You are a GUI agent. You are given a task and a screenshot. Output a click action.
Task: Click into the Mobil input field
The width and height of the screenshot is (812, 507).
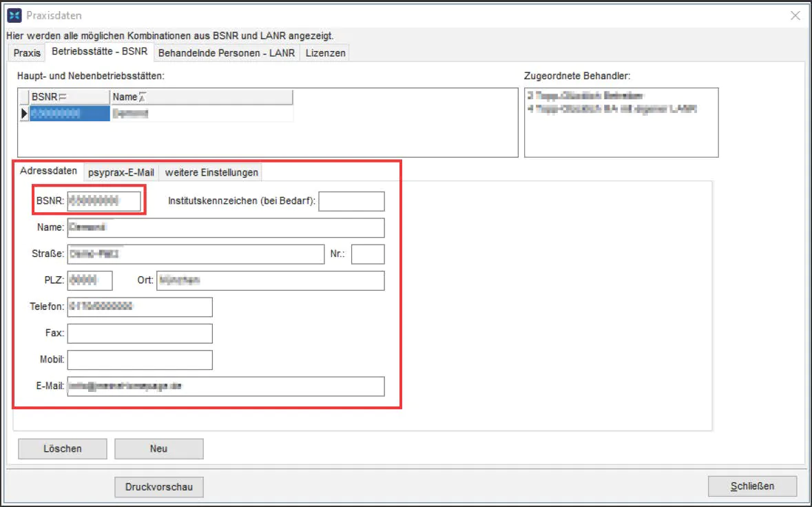140,360
